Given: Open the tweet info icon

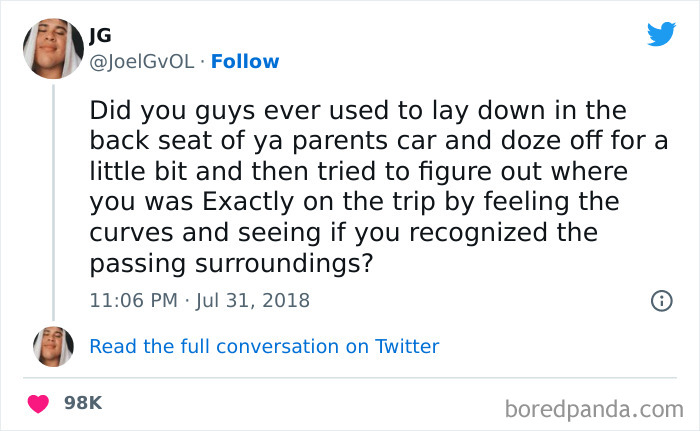Looking at the screenshot, I should pos(660,300).
